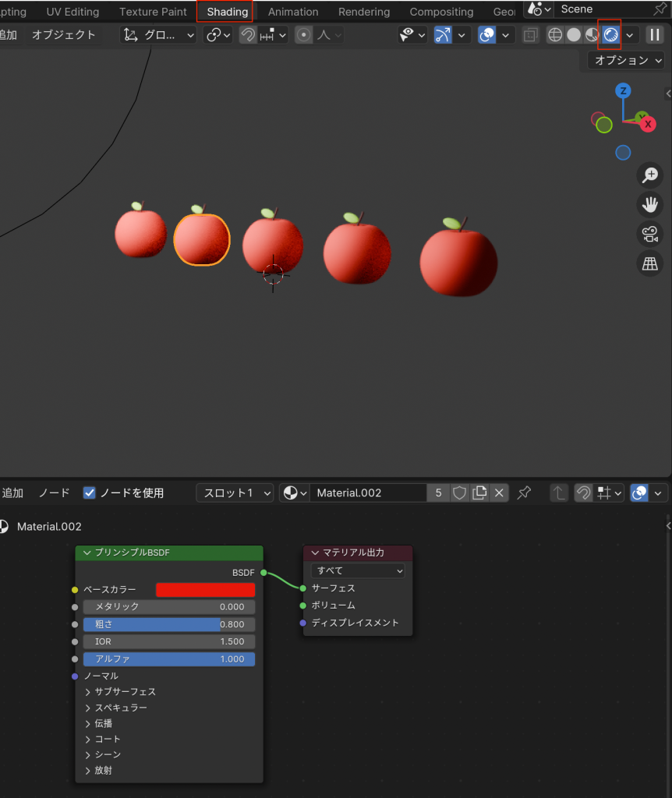Click the red ベースカラー color swatch

pyautogui.click(x=206, y=590)
